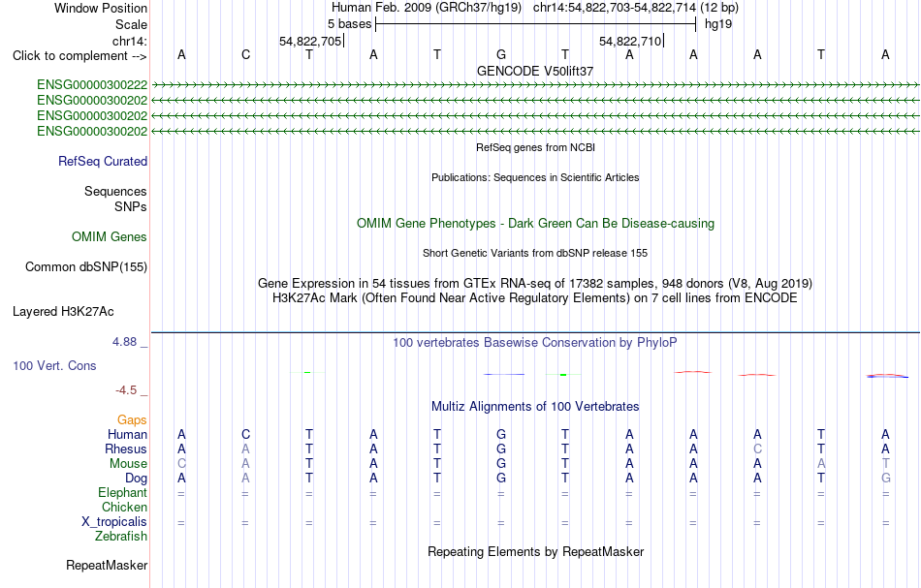Image resolution: width=921 pixels, height=588 pixels.
Task: Click the H3K27Ac Mark ENCODE track title
Action: point(535,298)
